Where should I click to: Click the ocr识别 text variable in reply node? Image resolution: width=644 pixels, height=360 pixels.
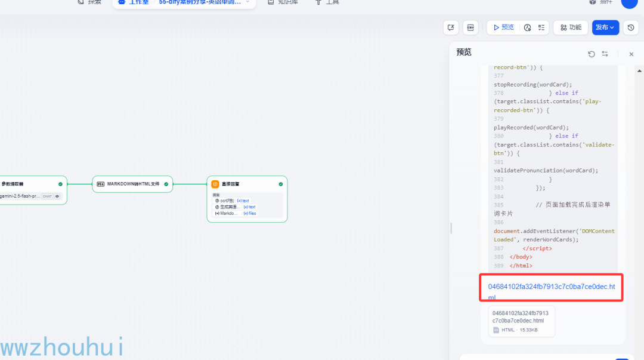232,201
